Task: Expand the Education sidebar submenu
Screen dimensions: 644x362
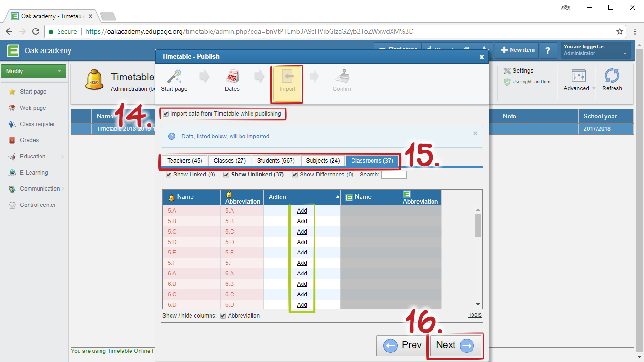Action: [62, 157]
